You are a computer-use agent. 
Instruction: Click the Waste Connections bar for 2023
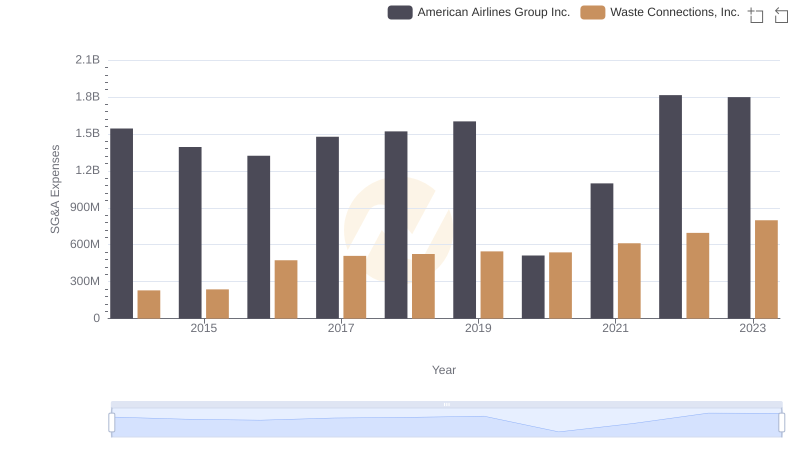pos(766,269)
